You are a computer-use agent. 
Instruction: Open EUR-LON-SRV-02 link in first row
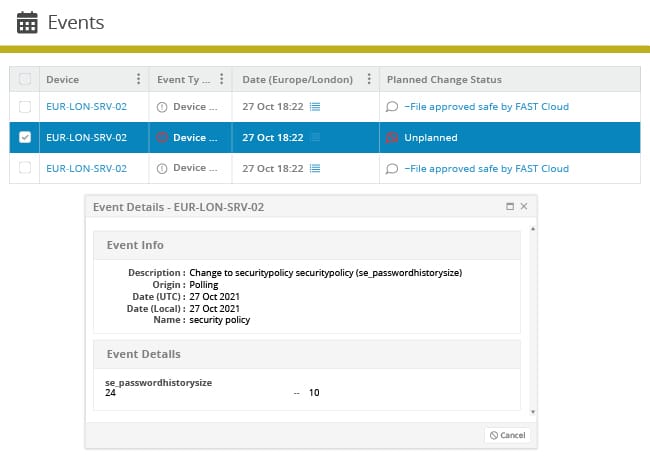coord(86,107)
